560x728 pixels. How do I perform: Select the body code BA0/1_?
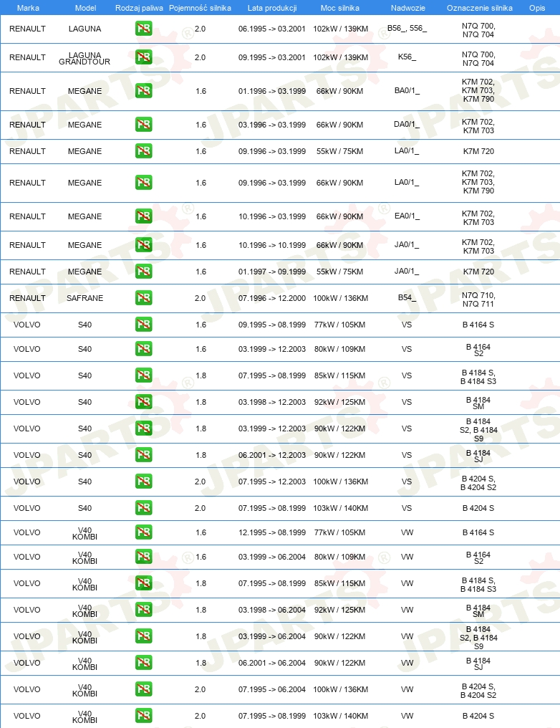point(407,90)
